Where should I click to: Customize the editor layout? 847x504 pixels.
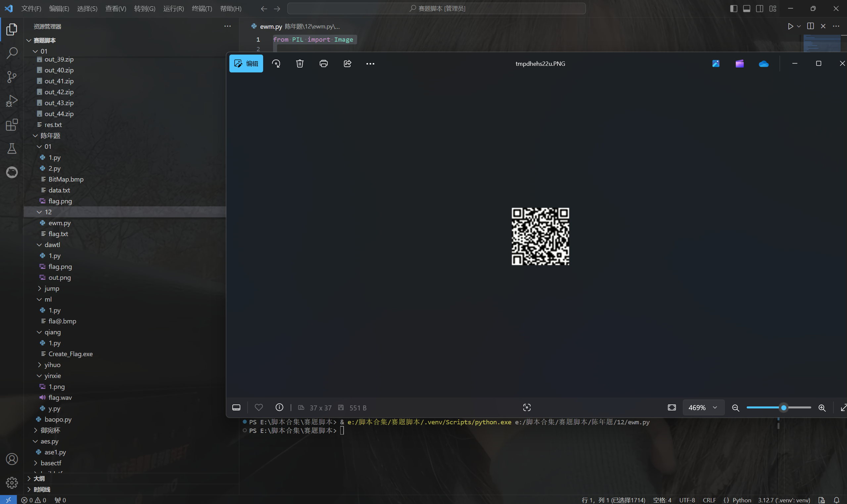(x=773, y=9)
